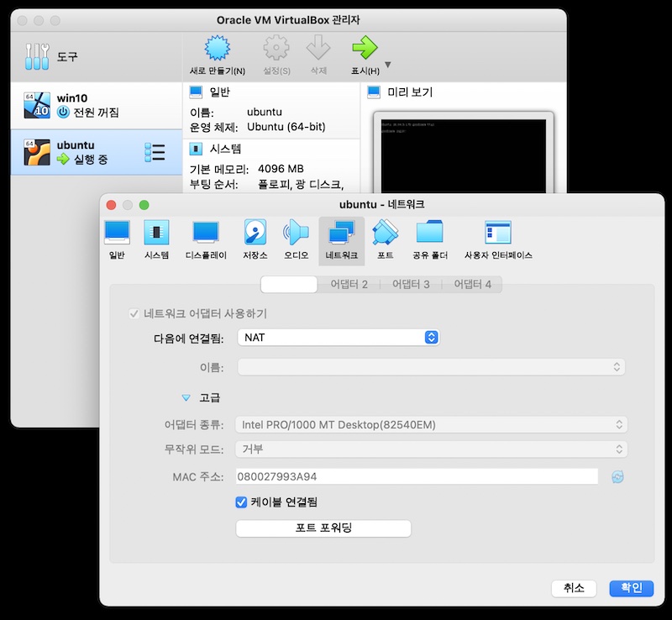The width and height of the screenshot is (672, 620).
Task: Click the green zoom button of settings window
Action: pos(144,205)
